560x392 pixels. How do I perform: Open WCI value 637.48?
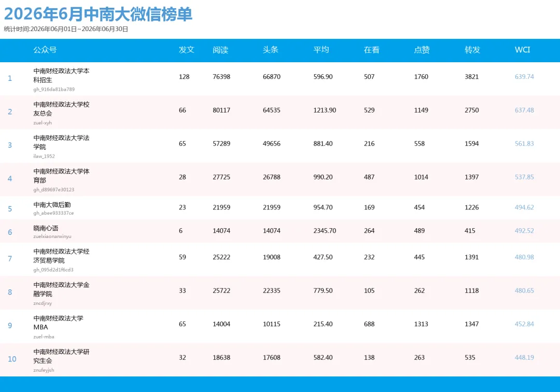524,110
